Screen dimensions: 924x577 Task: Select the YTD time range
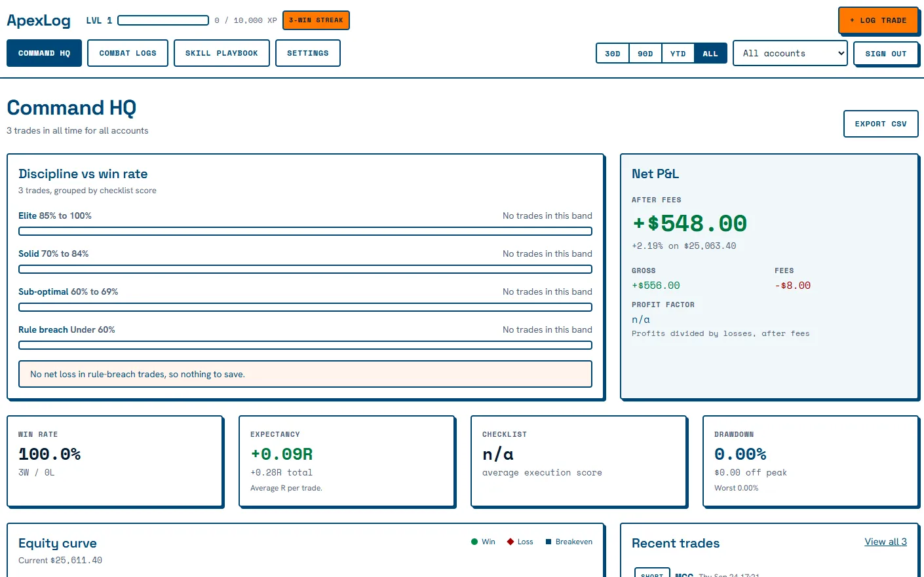point(678,54)
